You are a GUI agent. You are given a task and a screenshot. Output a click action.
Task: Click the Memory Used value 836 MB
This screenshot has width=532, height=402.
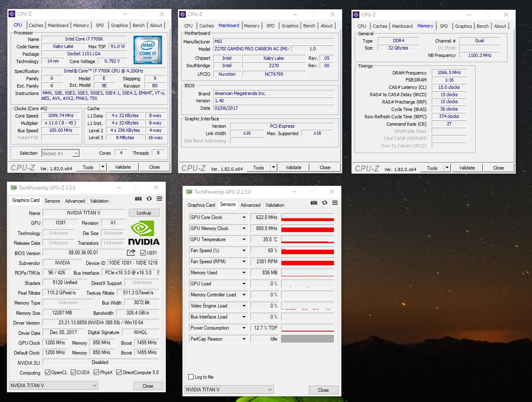[265, 273]
